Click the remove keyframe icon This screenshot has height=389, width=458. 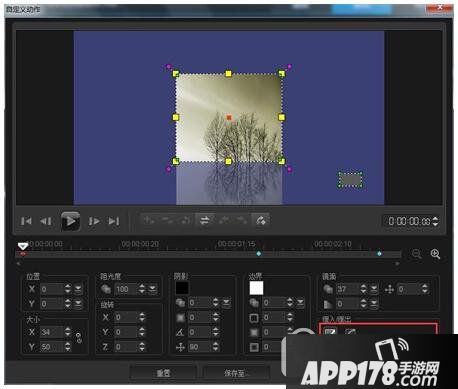167,220
